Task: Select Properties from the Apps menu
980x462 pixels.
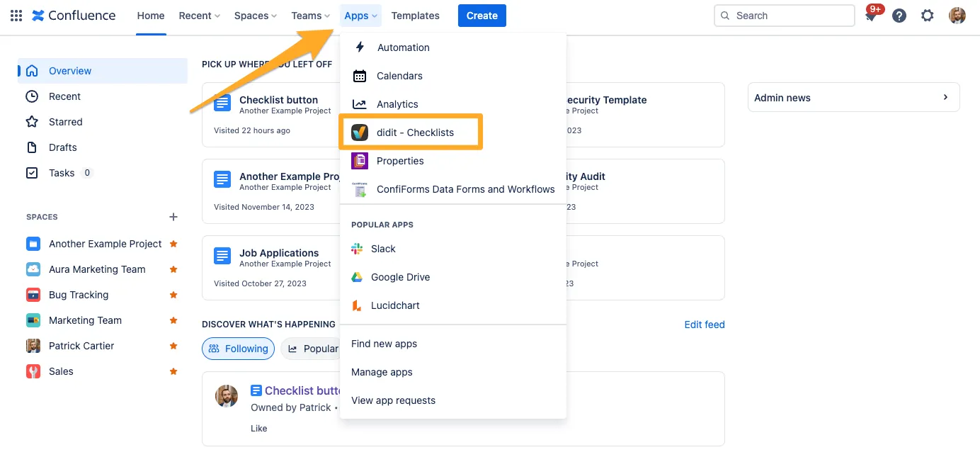Action: coord(453,161)
